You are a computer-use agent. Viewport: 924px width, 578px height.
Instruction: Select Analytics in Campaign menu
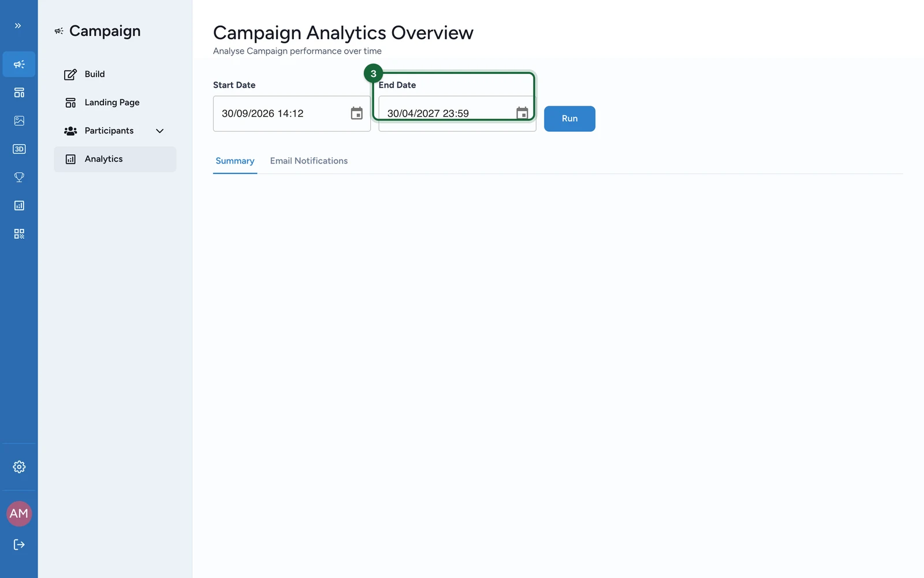coord(115,159)
